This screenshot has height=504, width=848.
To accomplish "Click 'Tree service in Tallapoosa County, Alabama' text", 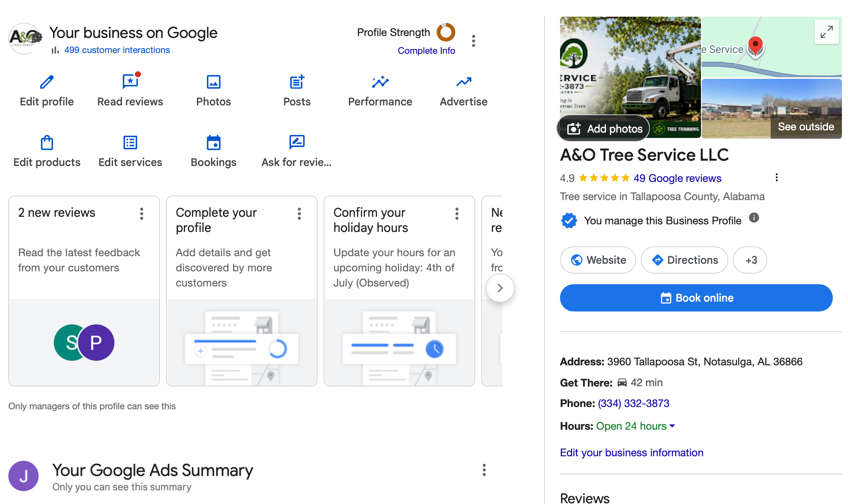I will [662, 196].
